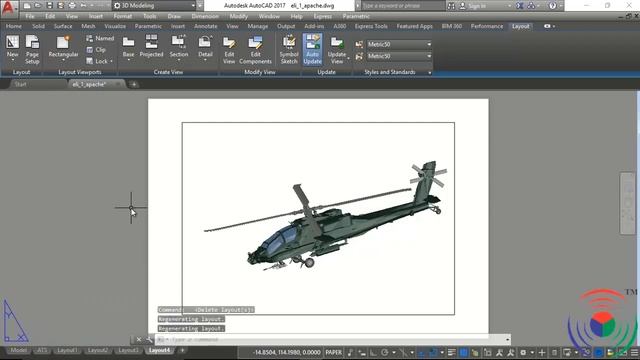
Task: Create a Section view
Action: (179, 47)
